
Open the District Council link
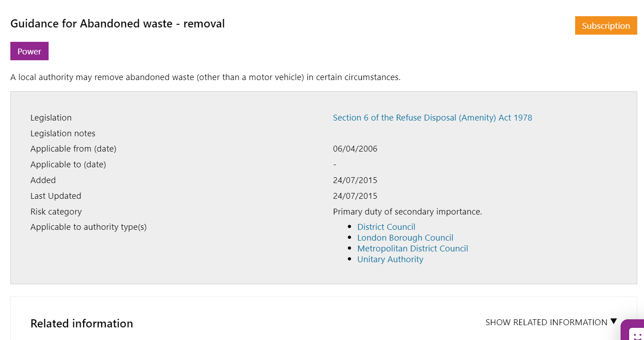click(x=386, y=227)
